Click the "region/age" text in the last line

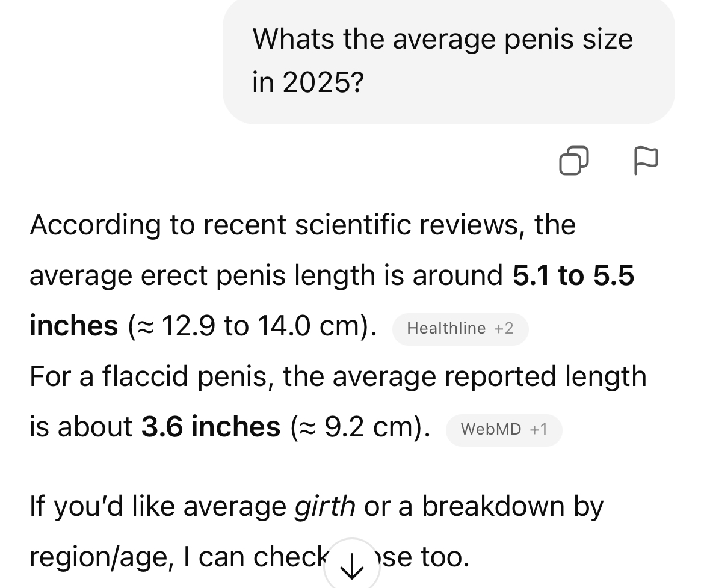(98, 557)
